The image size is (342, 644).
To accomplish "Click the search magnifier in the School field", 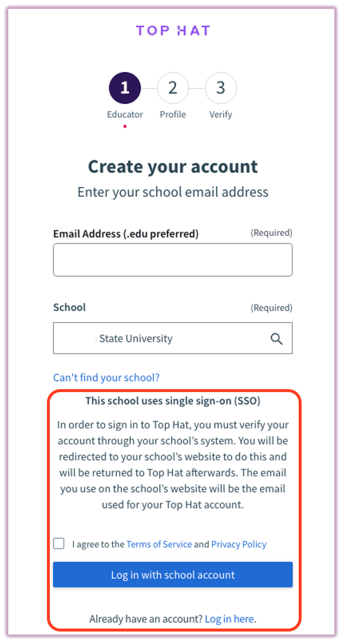I will point(276,338).
